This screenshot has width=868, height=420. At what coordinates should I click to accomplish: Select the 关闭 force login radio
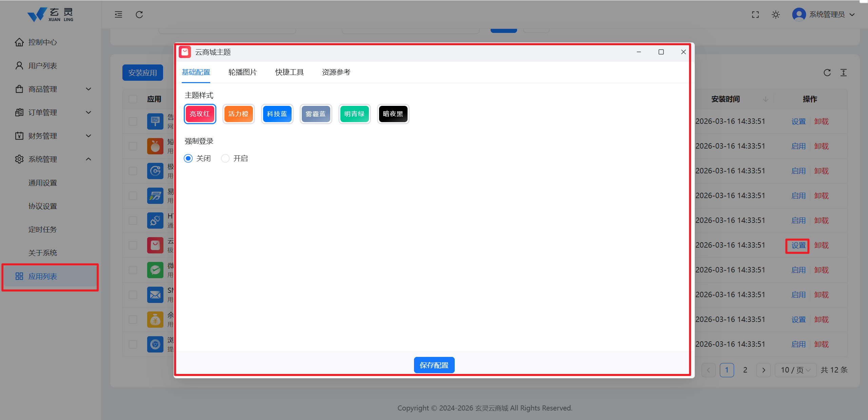[188, 158]
